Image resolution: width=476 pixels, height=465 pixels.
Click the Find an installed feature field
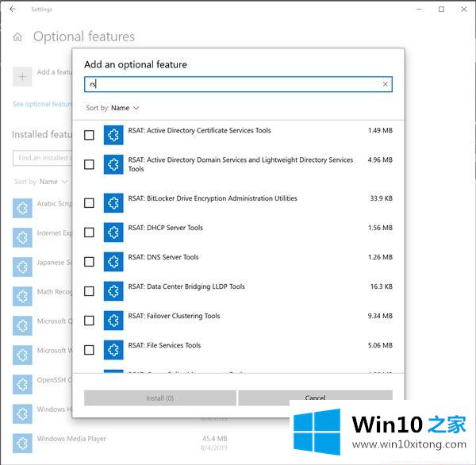[x=43, y=158]
